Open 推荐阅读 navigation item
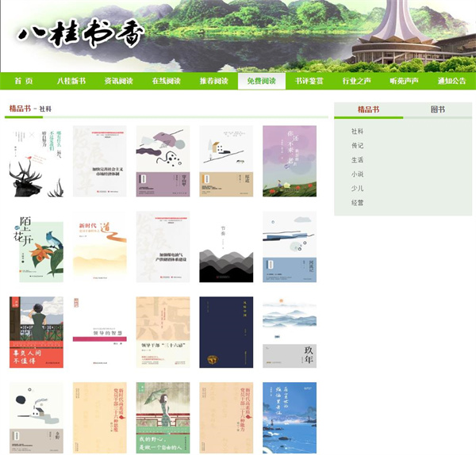The image size is (476, 455). click(x=213, y=81)
